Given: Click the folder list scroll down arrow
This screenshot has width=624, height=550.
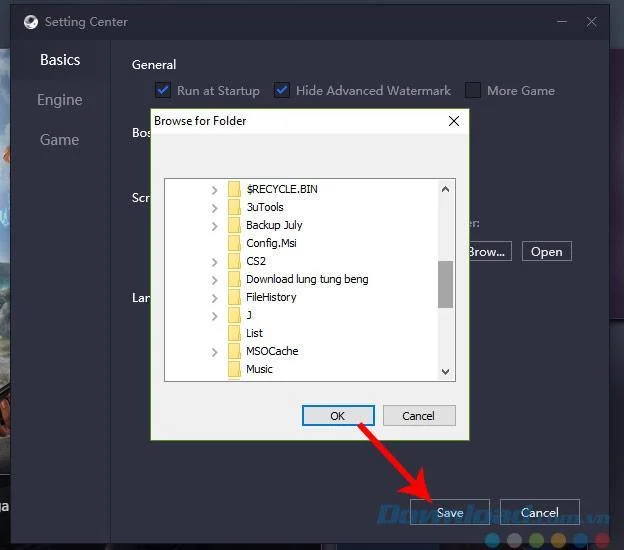Looking at the screenshot, I should pyautogui.click(x=445, y=371).
